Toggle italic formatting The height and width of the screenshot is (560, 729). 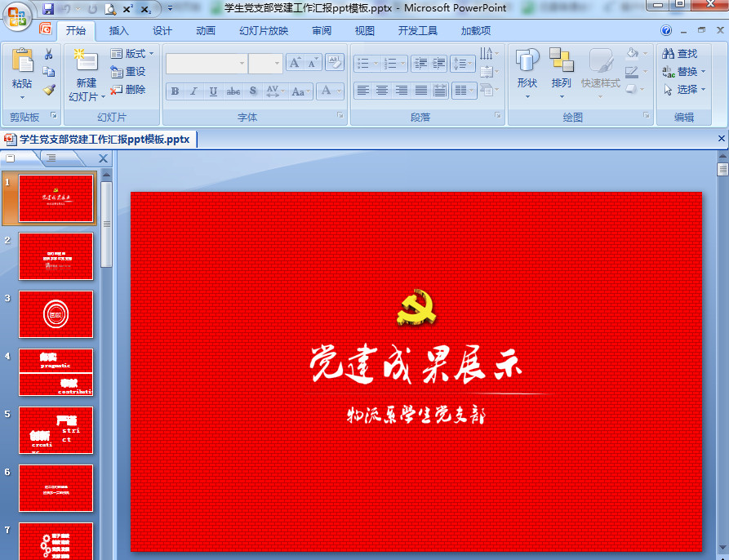[193, 91]
